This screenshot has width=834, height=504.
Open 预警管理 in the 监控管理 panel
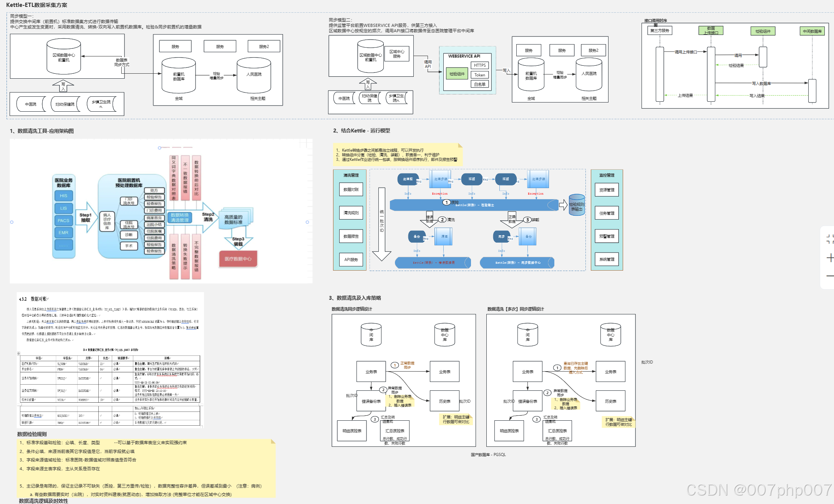coord(607,236)
